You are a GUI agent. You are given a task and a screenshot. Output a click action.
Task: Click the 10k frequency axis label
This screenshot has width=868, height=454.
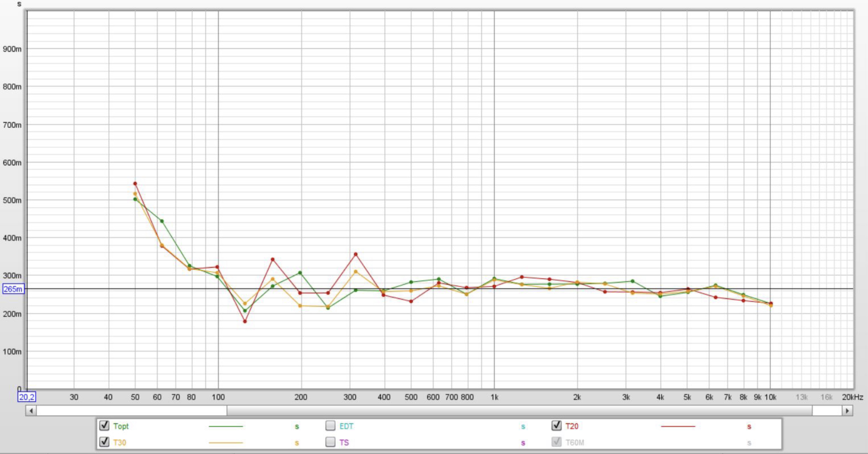(771, 397)
